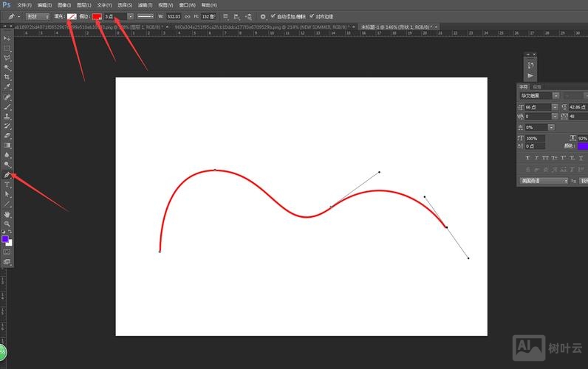
Task: Open the 滤镜 menu
Action: coord(145,5)
